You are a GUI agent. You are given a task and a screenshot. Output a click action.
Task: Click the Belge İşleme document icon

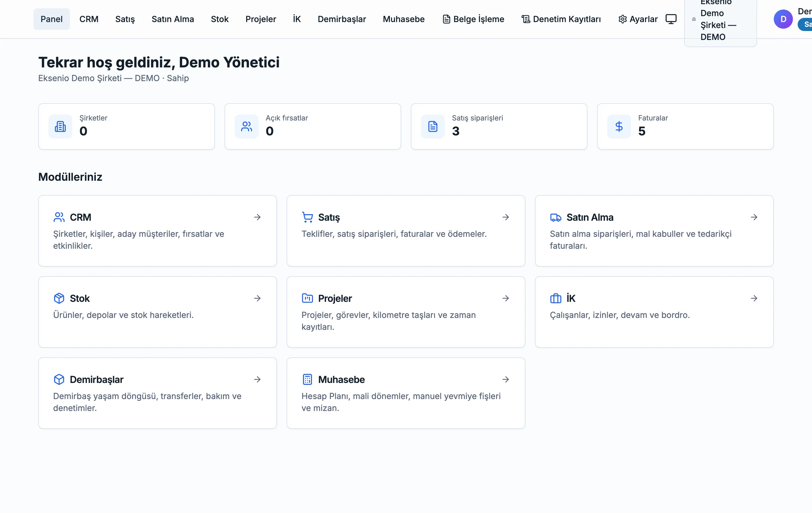tap(447, 19)
